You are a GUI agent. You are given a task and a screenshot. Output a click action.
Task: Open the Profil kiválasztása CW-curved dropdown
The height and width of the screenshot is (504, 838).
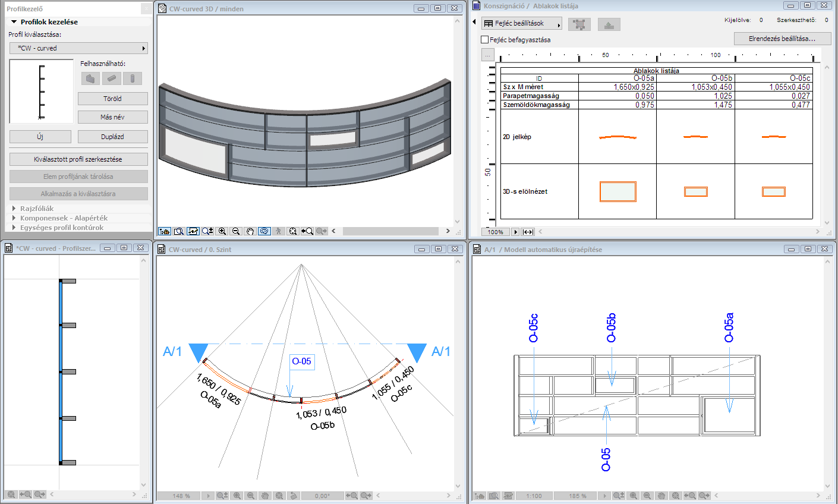[78, 48]
